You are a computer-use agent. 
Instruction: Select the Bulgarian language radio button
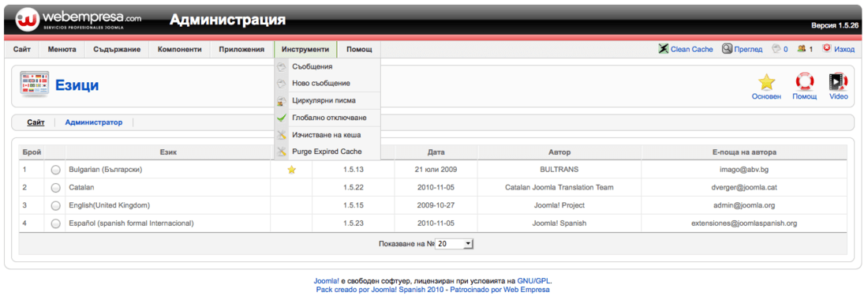(55, 170)
